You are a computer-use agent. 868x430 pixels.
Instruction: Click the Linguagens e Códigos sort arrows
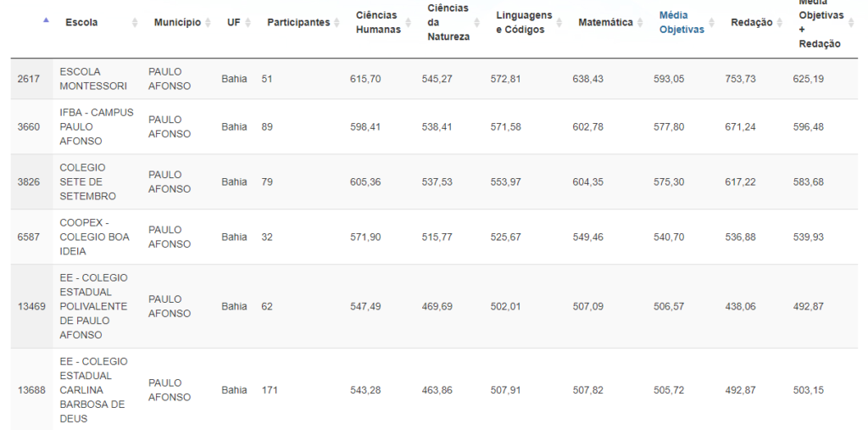coord(560,23)
